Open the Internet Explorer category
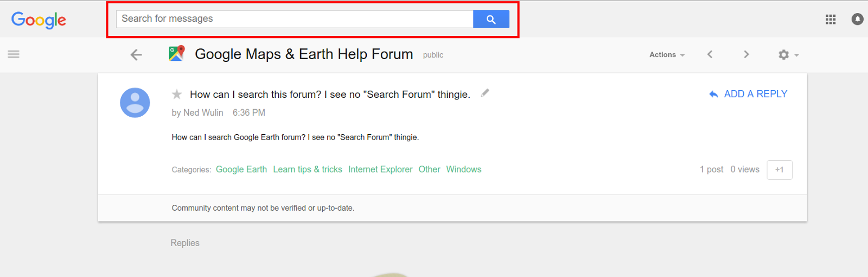868x277 pixels. click(380, 169)
